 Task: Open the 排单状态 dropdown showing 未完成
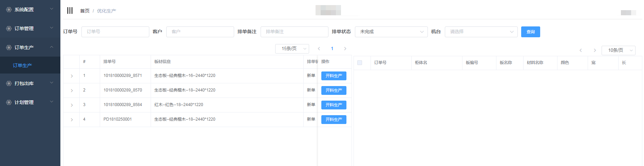(x=391, y=32)
